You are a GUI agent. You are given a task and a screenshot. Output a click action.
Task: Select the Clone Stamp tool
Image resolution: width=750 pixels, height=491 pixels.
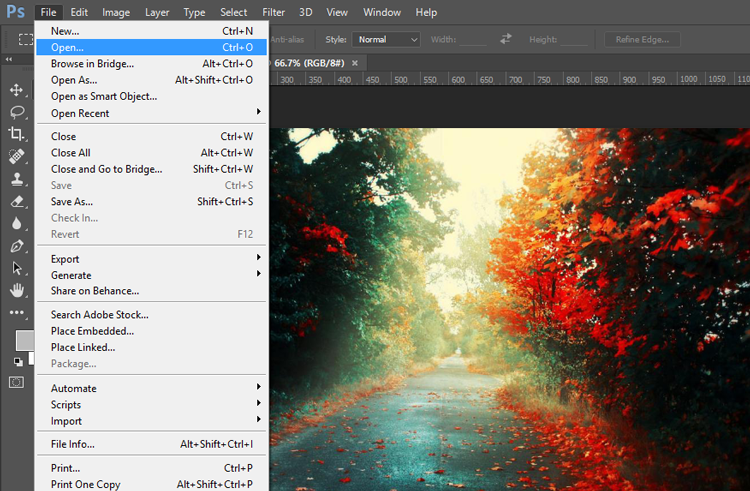coord(17,179)
